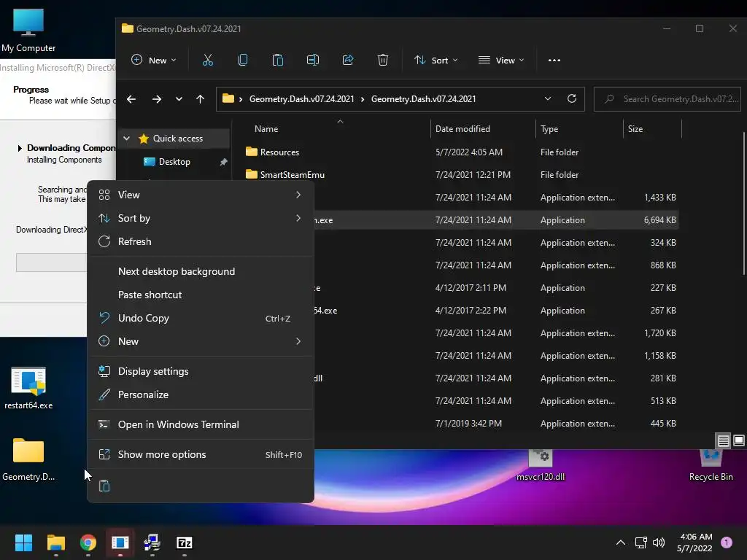Click breadcrumb chevron after first Geometry.Dash folder
Image resolution: width=747 pixels, height=560 pixels.
coord(363,99)
